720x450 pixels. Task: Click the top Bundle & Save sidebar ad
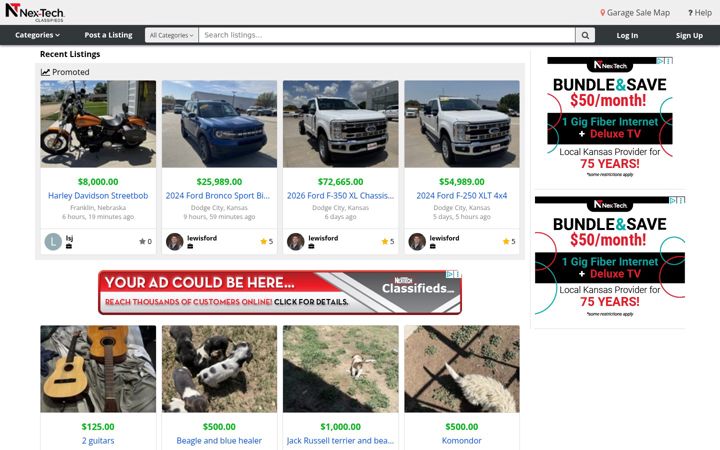coord(610,118)
